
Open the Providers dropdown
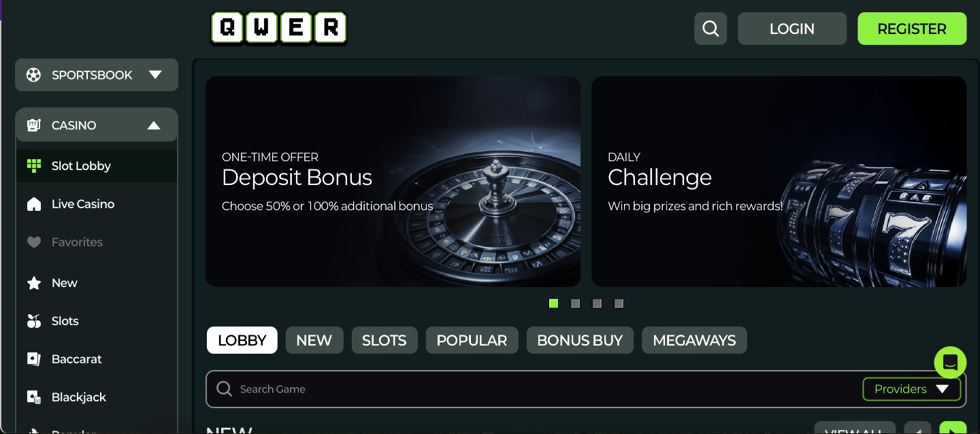click(x=911, y=389)
